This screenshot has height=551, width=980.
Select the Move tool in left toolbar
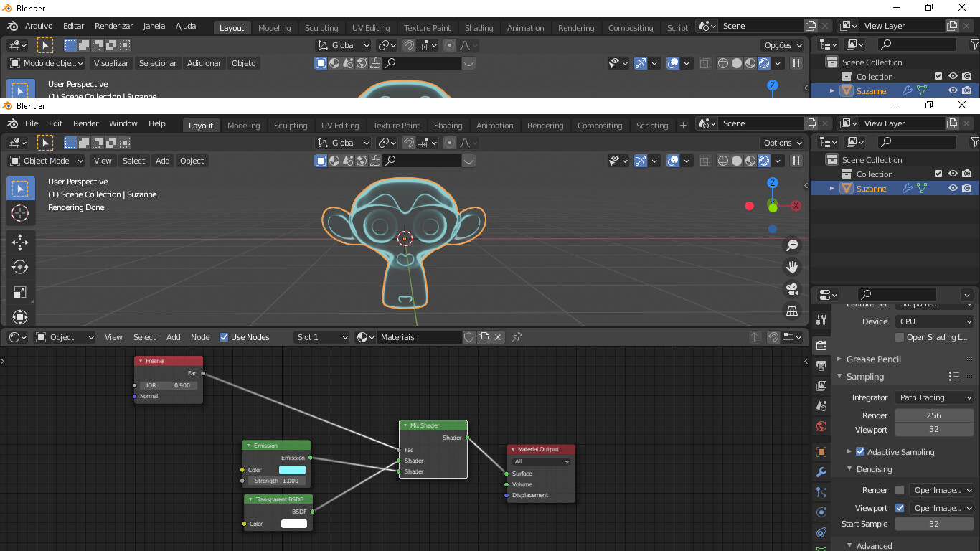pyautogui.click(x=20, y=242)
